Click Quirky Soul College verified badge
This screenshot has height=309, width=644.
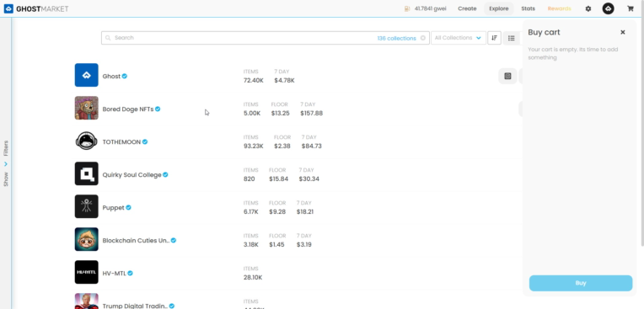click(x=165, y=174)
